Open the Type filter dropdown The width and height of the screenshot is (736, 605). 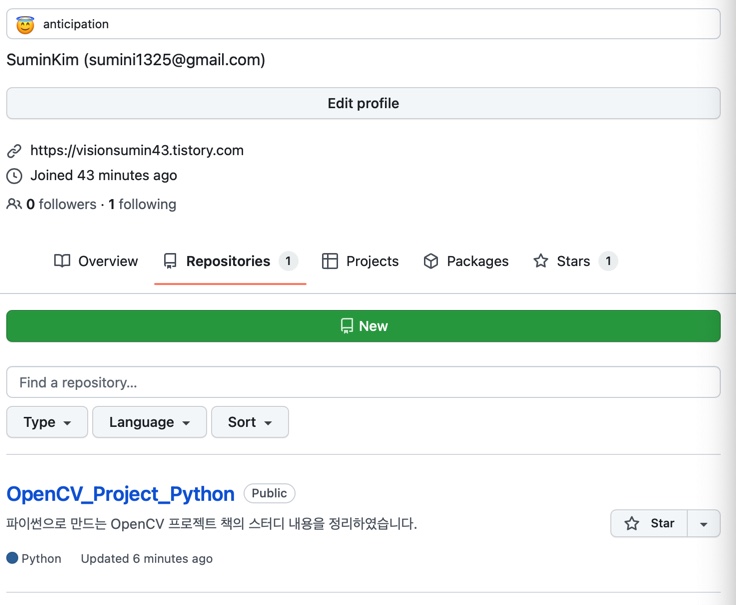pos(47,422)
